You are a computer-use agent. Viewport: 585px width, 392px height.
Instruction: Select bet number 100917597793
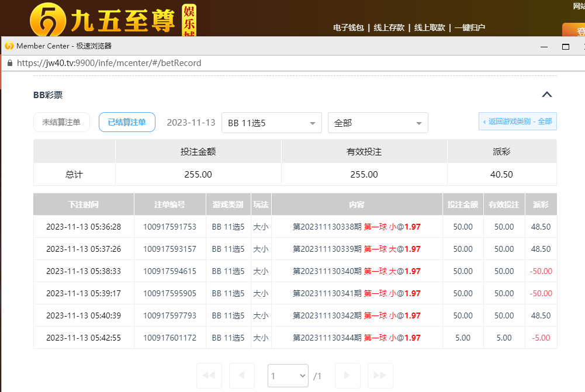(x=169, y=315)
